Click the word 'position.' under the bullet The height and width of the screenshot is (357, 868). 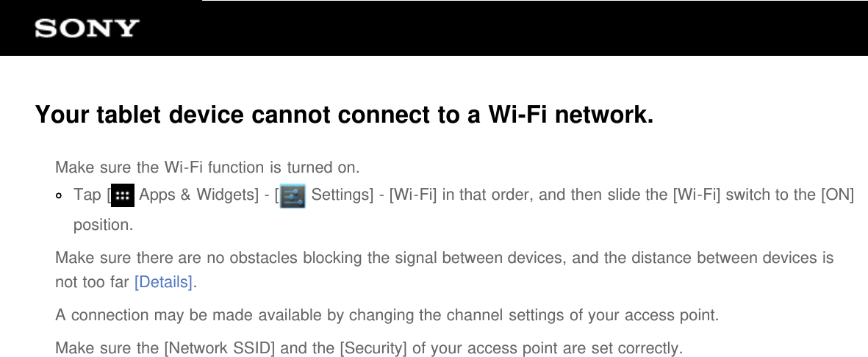coord(104,225)
